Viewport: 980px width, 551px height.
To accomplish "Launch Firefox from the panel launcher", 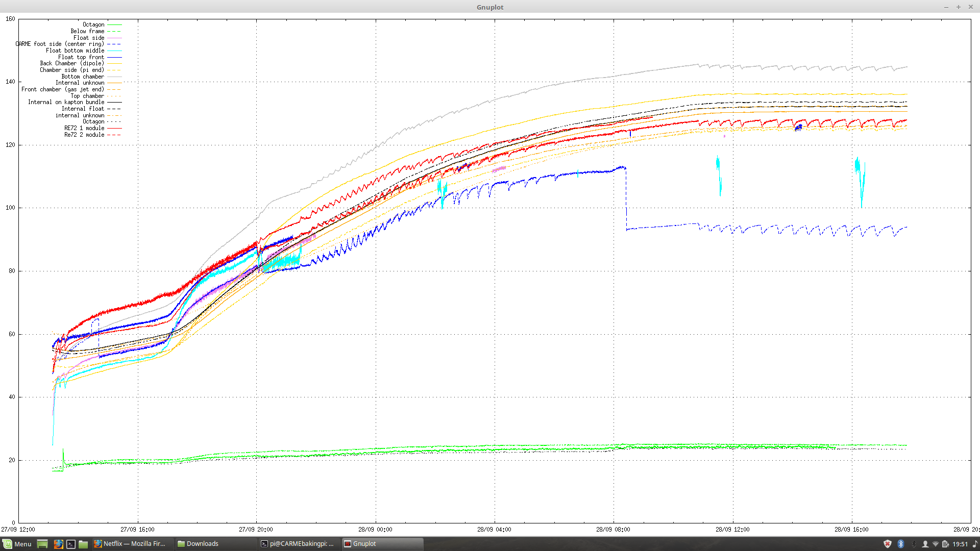I will [x=58, y=544].
